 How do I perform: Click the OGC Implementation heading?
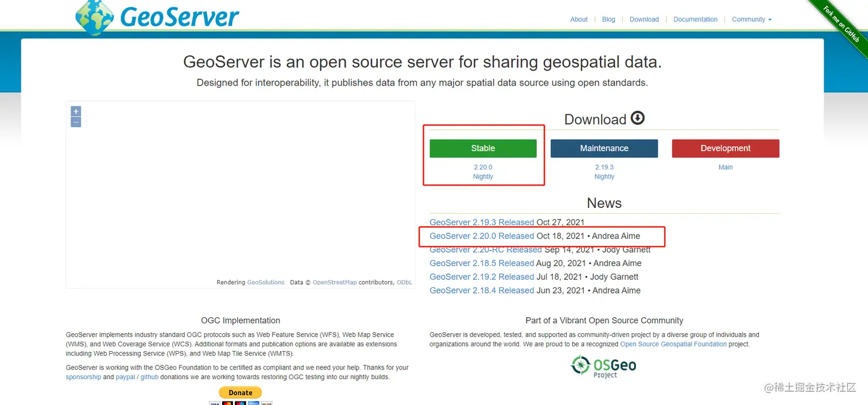[x=241, y=321]
